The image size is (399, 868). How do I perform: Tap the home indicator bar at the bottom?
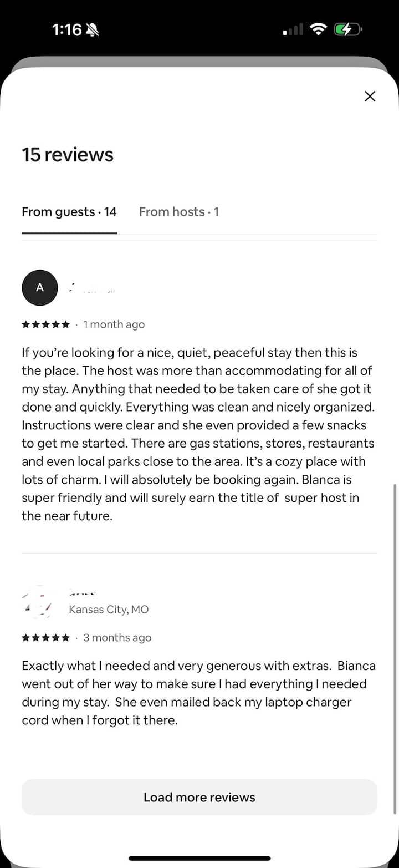point(199,859)
